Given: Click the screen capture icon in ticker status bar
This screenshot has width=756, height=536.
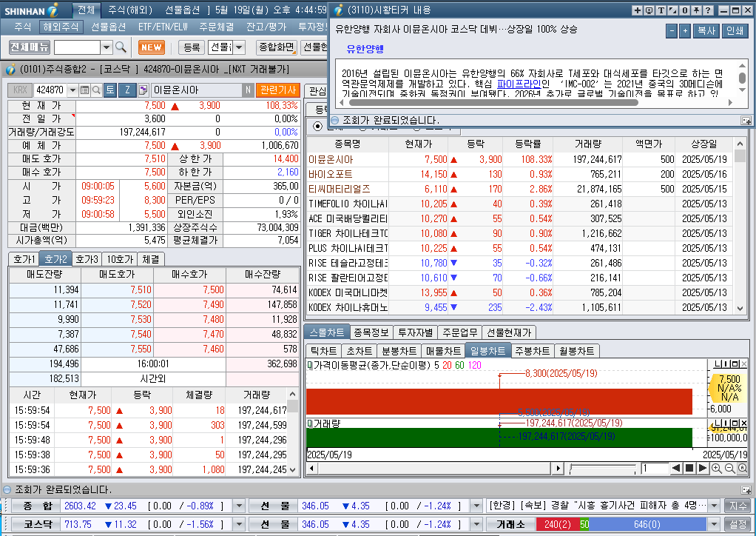Looking at the screenshot, I should pos(746,120).
